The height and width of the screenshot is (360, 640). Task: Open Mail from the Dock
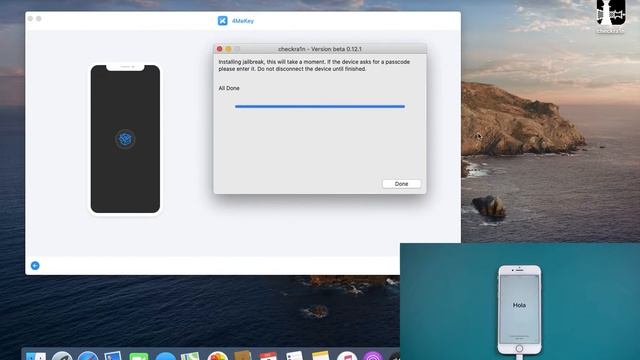coord(113,356)
